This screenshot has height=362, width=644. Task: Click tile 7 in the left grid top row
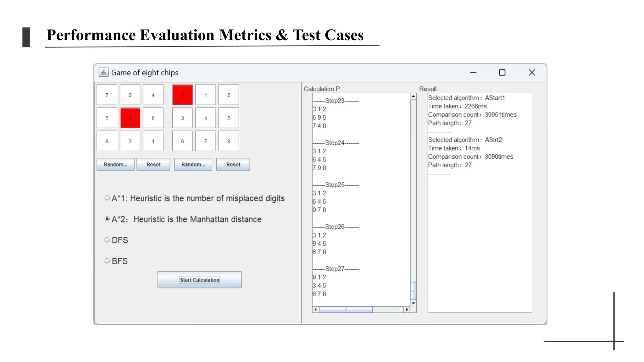tap(107, 95)
